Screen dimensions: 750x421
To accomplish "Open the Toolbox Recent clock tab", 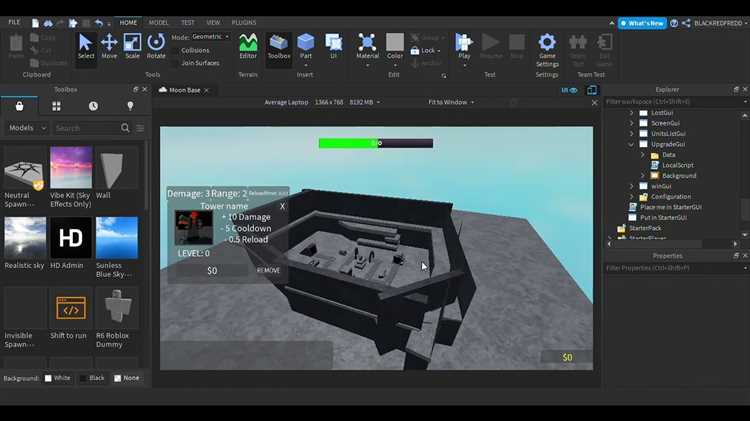I will 93,106.
